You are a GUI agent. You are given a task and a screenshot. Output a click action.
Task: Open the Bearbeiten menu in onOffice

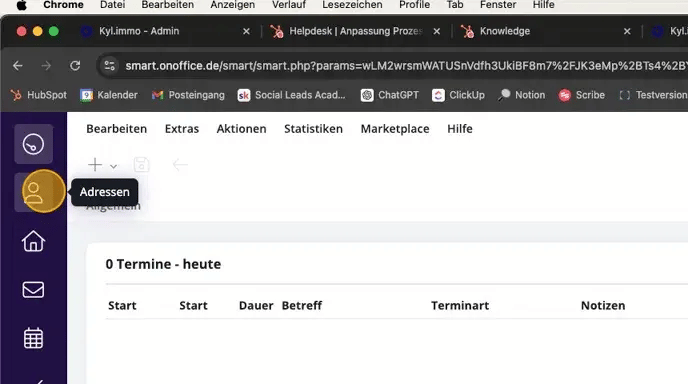coord(117,129)
